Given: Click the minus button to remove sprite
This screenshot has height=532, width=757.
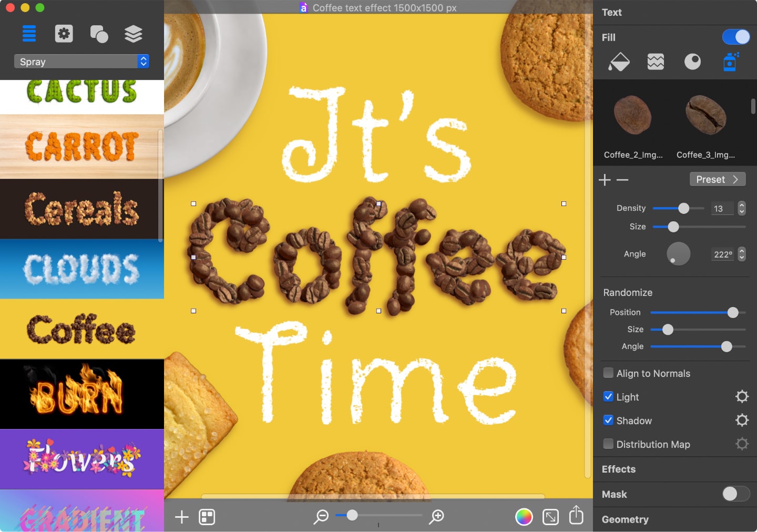Looking at the screenshot, I should click(623, 180).
